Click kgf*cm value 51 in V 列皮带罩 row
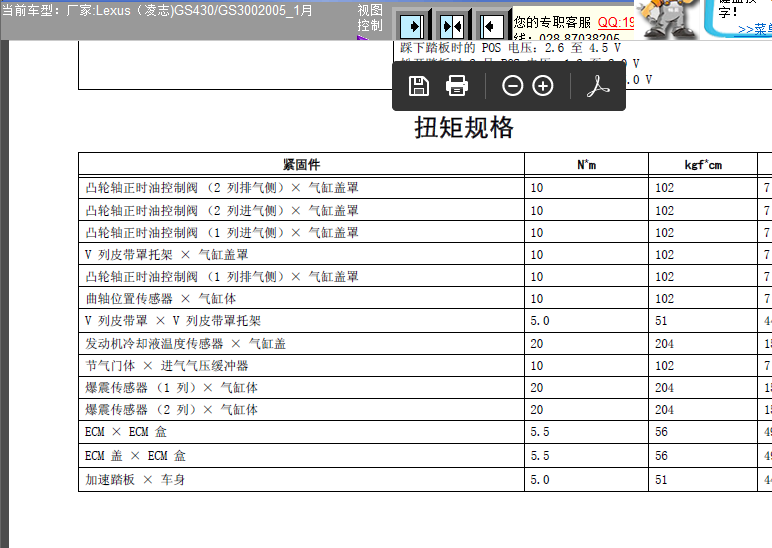The height and width of the screenshot is (548, 772). coord(661,321)
